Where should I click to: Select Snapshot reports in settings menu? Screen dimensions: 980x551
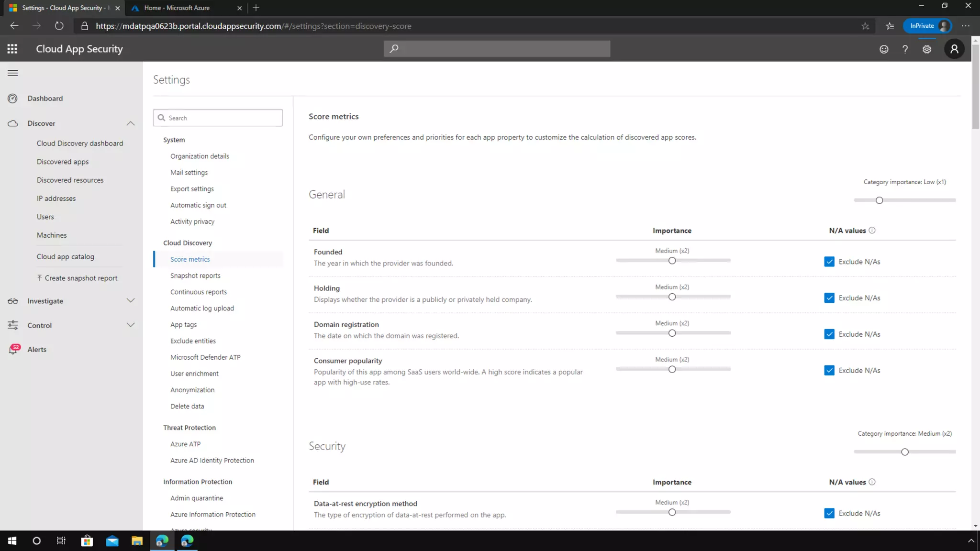point(195,275)
